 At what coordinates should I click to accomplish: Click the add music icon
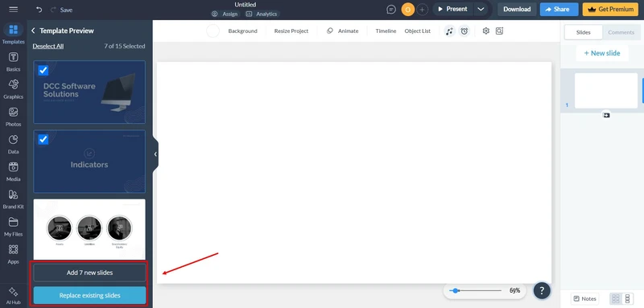pos(450,31)
